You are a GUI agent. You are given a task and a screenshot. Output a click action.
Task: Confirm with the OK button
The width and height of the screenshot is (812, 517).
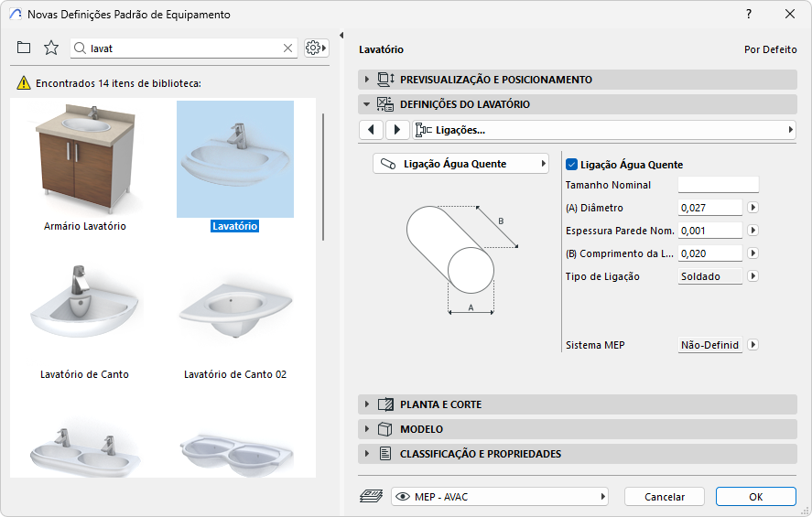click(x=755, y=496)
